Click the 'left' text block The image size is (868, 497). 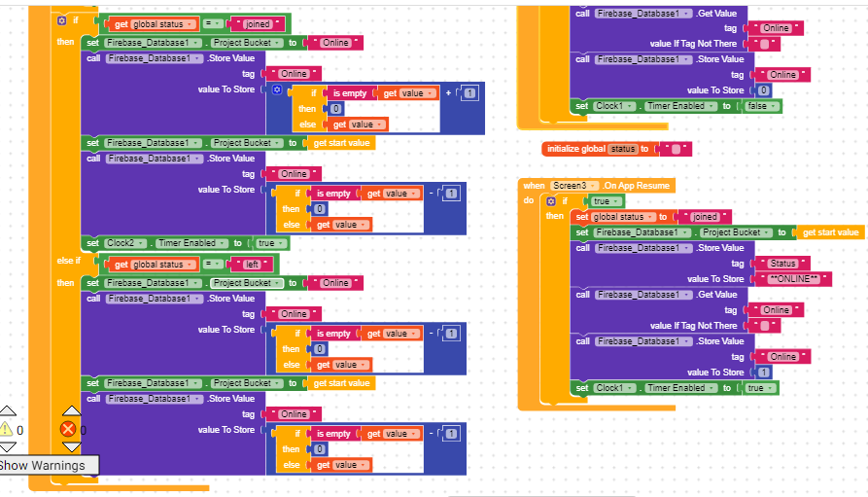coord(252,265)
